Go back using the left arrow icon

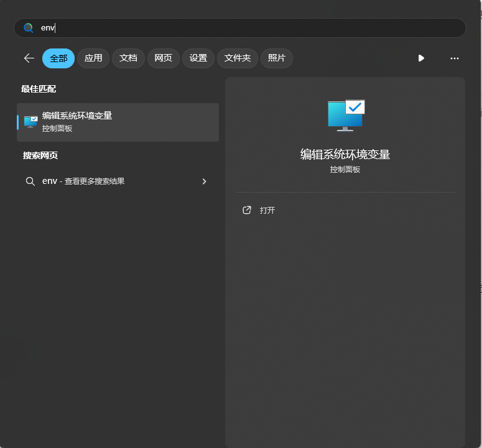(x=29, y=58)
